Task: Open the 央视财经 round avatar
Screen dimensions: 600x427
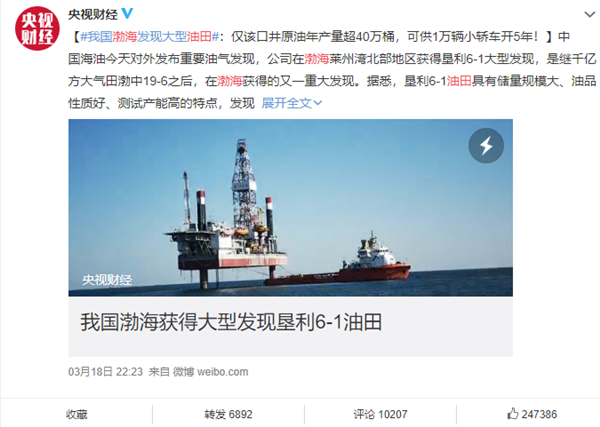Action: coord(37,28)
